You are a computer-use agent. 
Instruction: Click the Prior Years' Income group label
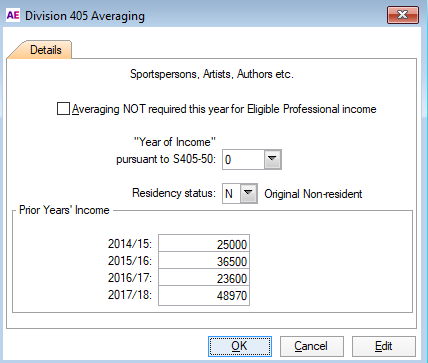[64, 210]
